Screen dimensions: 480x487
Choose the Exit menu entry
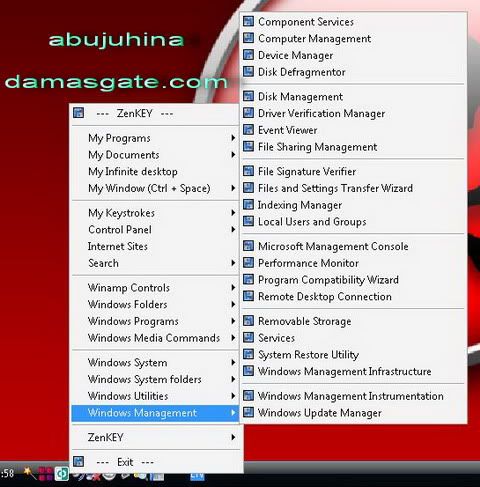(155, 462)
